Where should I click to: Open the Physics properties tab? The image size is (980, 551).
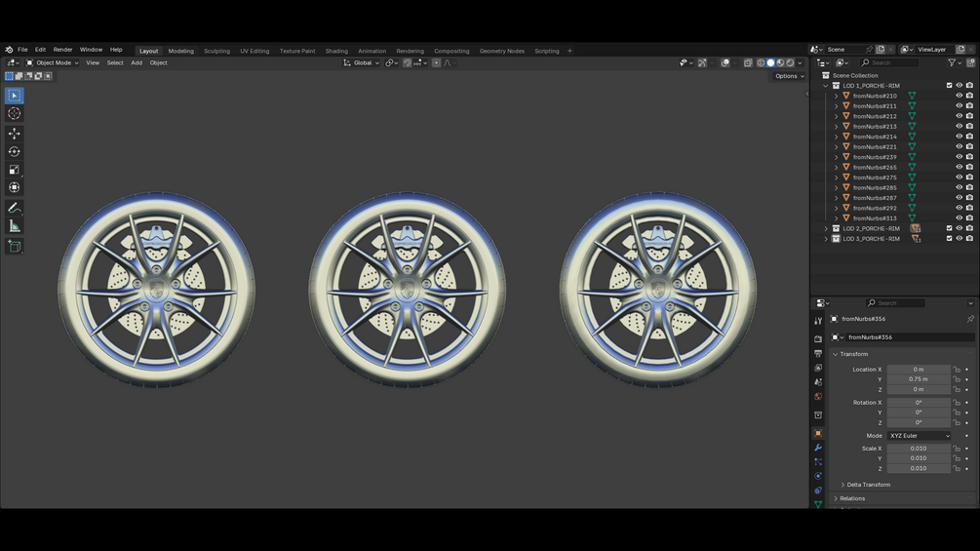coord(818,476)
